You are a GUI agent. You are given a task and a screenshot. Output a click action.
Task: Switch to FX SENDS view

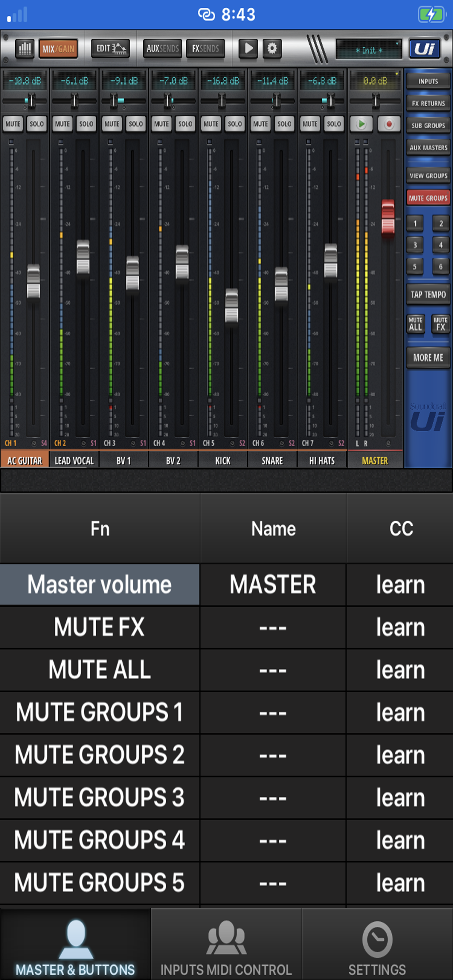pyautogui.click(x=205, y=49)
